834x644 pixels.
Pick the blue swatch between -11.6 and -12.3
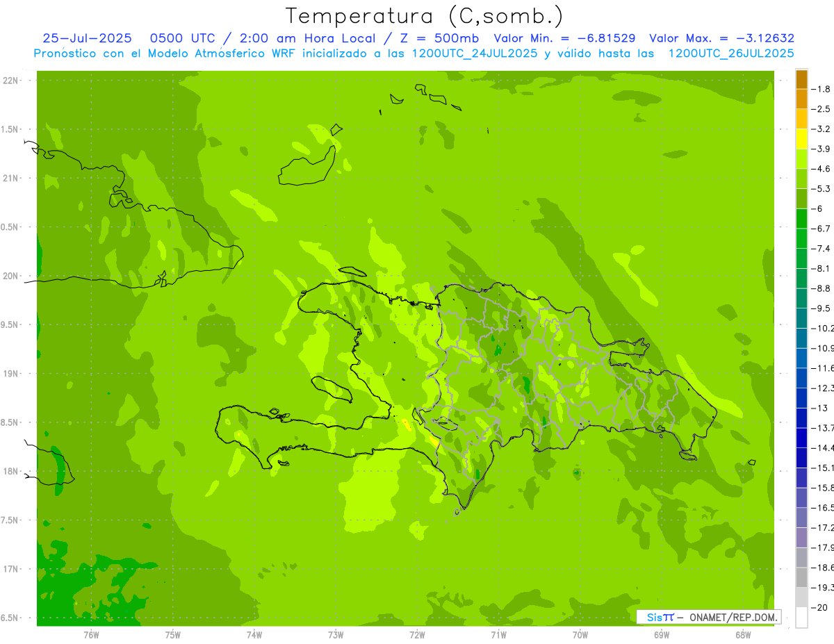tap(801, 378)
